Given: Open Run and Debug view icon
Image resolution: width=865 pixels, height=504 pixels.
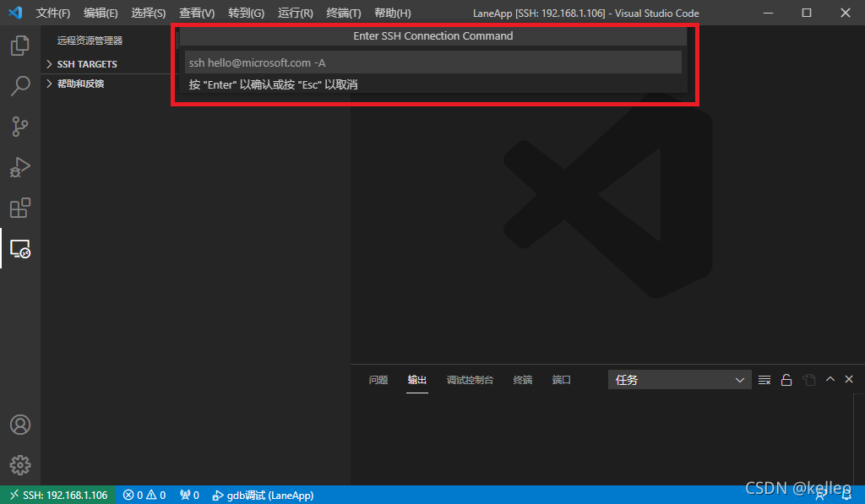Looking at the screenshot, I should [20, 167].
